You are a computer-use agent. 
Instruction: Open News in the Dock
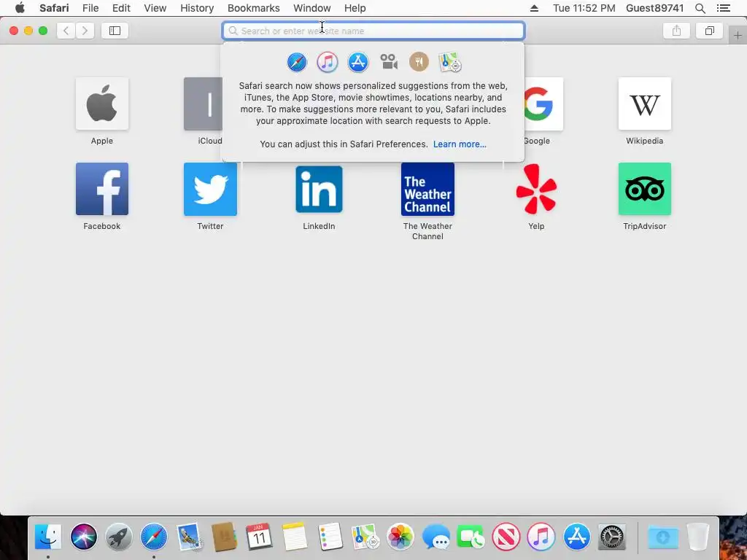coord(506,537)
